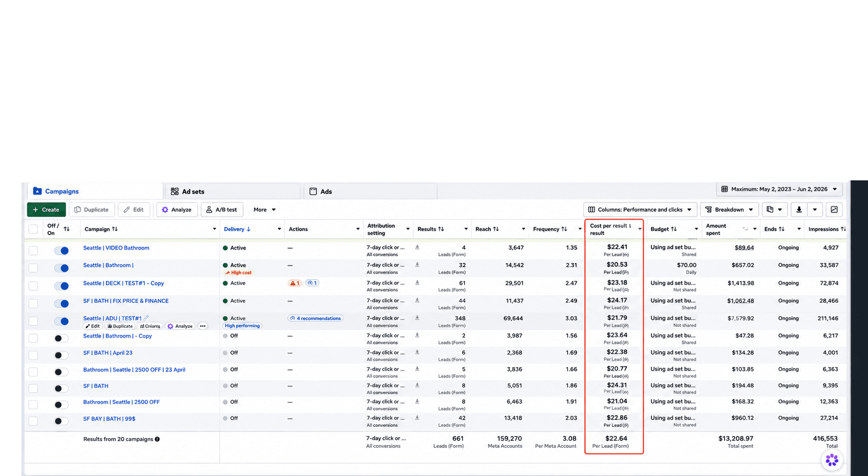This screenshot has width=868, height=476.
Task: Click inline Analyze under Seattle | ADU | TEST#1
Action: [180, 326]
